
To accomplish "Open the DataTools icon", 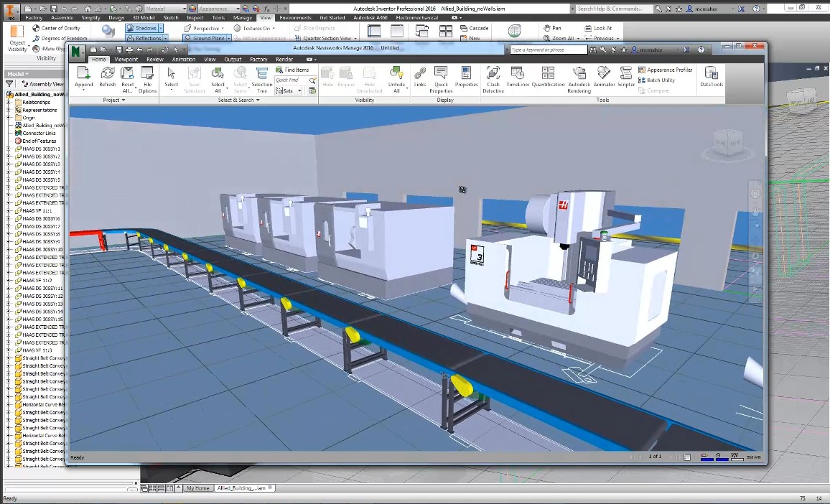I will coord(711,76).
